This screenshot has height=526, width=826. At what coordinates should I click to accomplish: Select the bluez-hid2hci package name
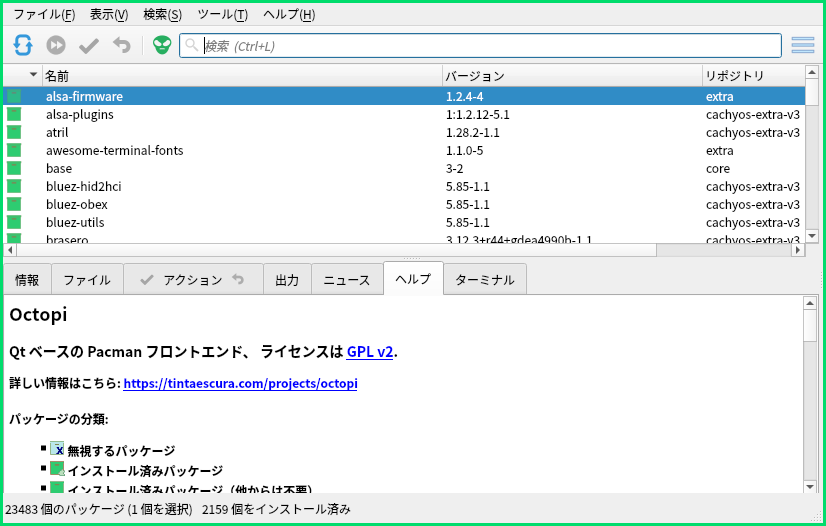[x=83, y=186]
